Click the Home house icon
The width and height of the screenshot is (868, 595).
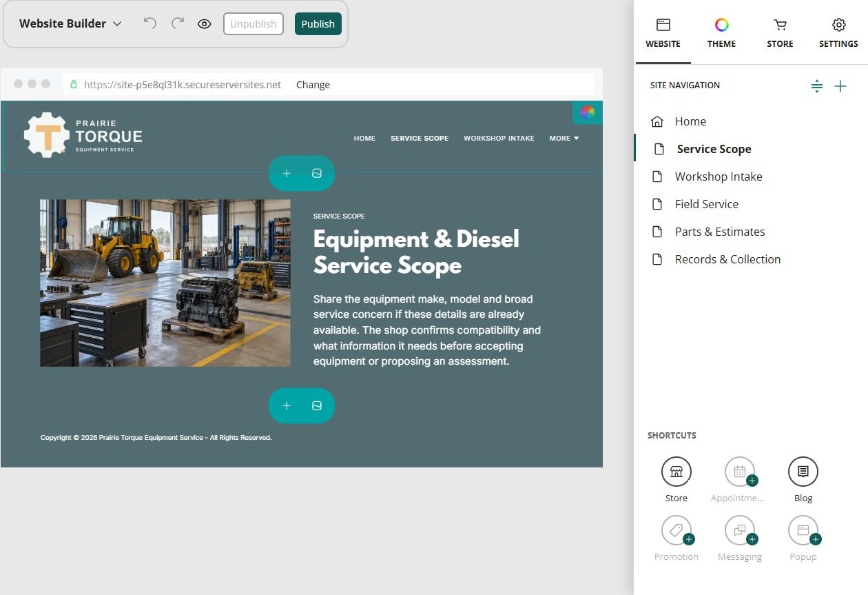[x=657, y=121]
